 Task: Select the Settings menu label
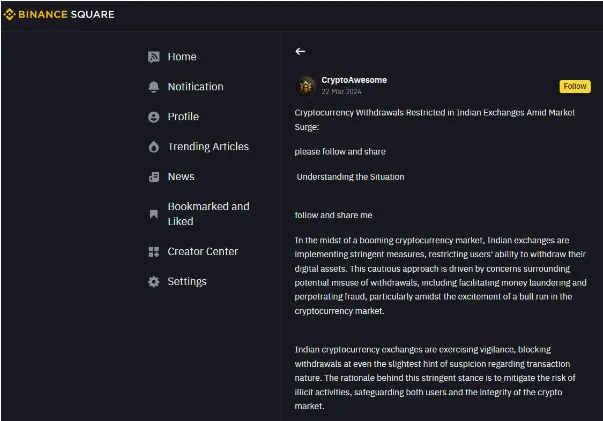(x=187, y=282)
